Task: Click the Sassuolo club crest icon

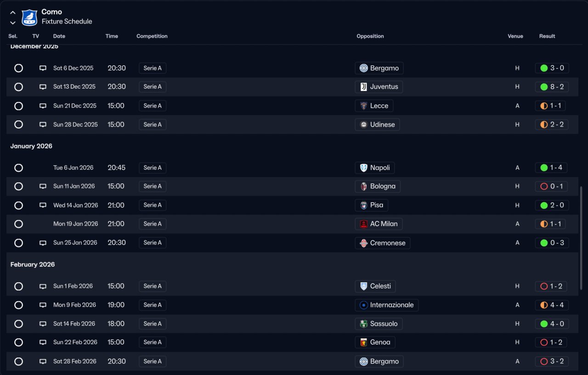Action: (x=363, y=324)
